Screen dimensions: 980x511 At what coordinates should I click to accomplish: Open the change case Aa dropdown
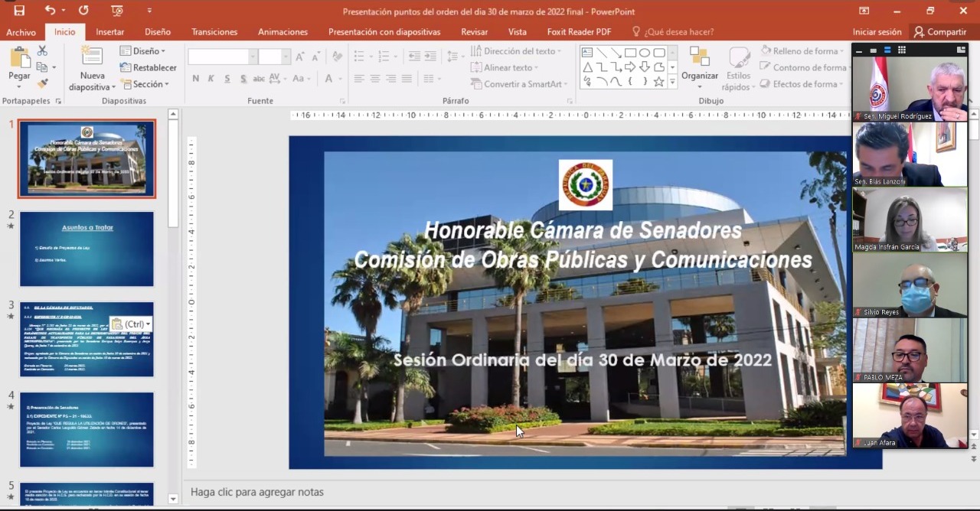coord(301,79)
